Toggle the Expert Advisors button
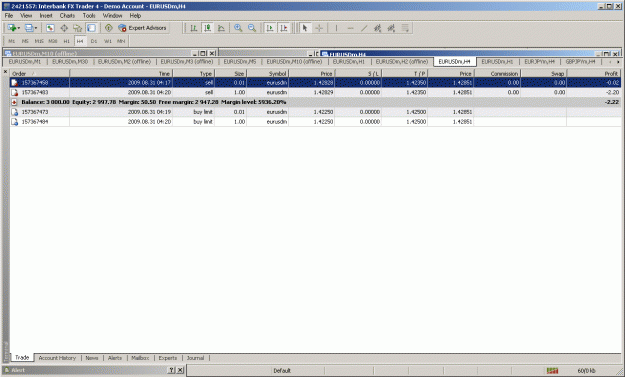The width and height of the screenshot is (625, 377). coord(142,28)
